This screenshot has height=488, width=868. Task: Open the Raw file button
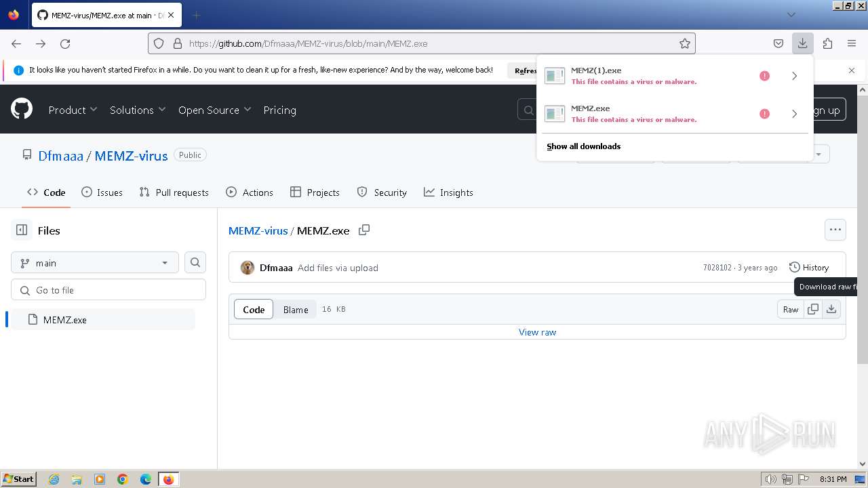pyautogui.click(x=791, y=309)
